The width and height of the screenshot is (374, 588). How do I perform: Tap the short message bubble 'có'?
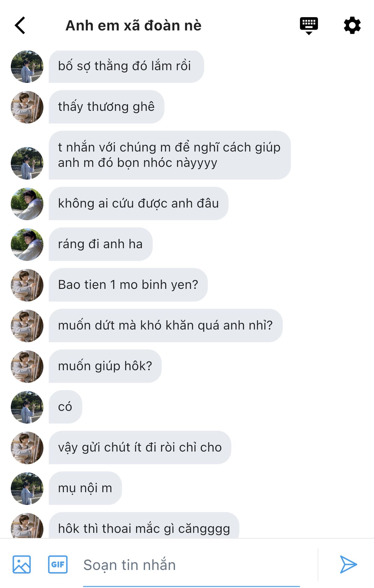pyautogui.click(x=65, y=407)
